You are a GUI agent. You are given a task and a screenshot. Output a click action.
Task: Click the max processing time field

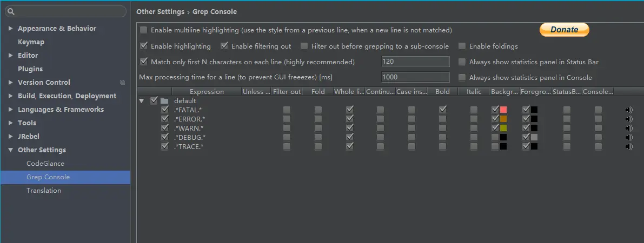click(x=415, y=77)
